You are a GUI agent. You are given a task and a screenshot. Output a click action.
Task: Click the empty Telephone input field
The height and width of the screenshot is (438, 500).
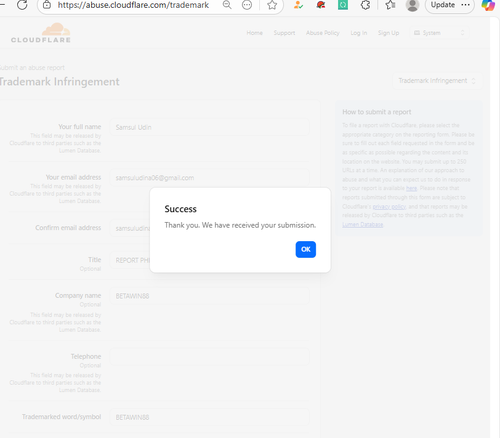point(209,357)
